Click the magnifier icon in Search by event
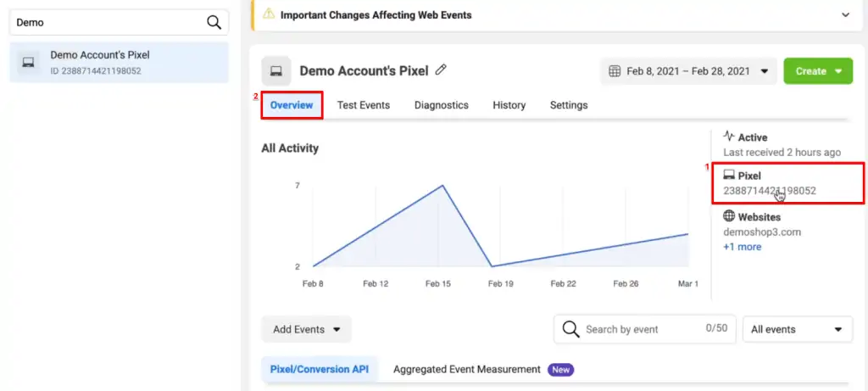Screen dimensions: 868x391 pyautogui.click(x=570, y=329)
